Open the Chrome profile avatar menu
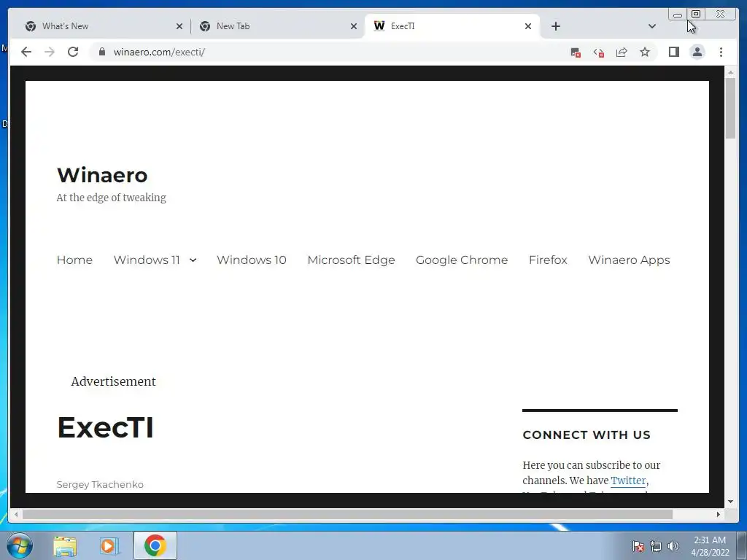Screen dimensions: 747x560 (697, 52)
